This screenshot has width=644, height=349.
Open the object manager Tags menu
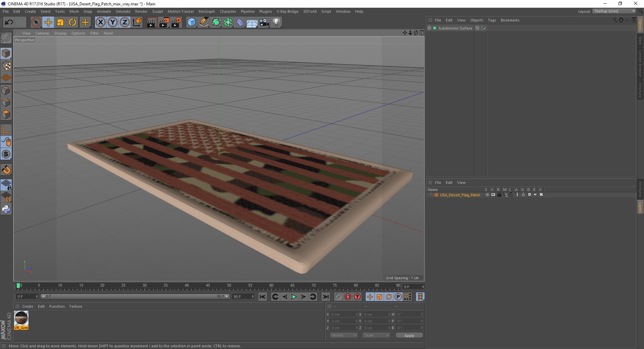[x=492, y=20]
